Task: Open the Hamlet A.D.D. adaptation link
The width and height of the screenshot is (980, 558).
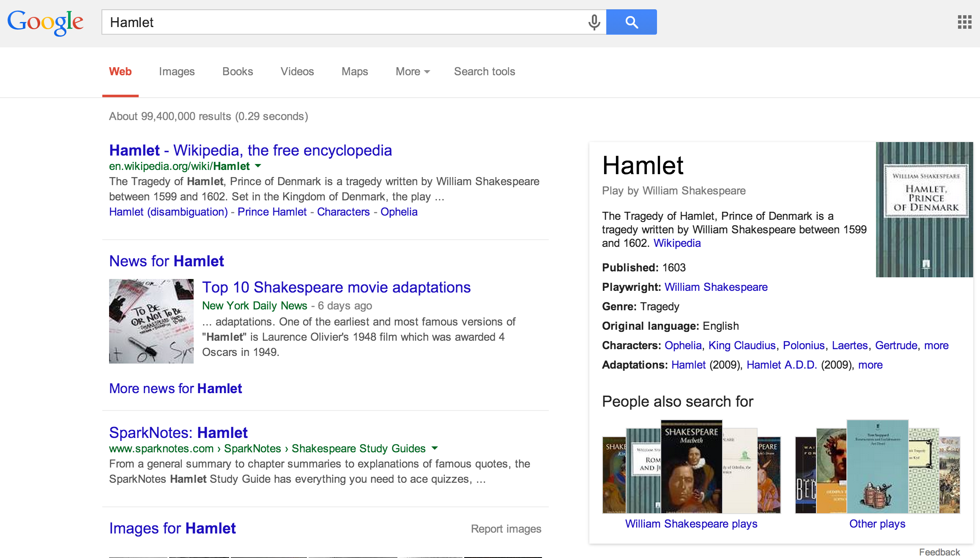Action: (x=781, y=365)
